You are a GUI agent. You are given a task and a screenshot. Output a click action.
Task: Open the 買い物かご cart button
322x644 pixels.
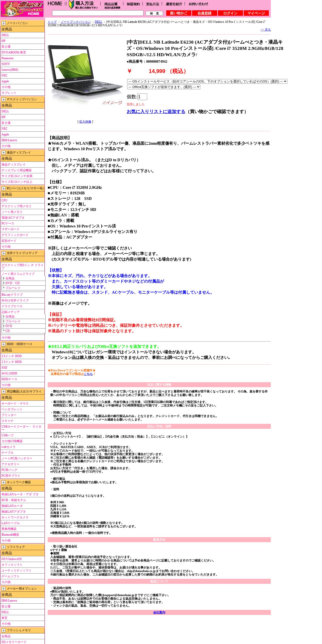[179, 13]
